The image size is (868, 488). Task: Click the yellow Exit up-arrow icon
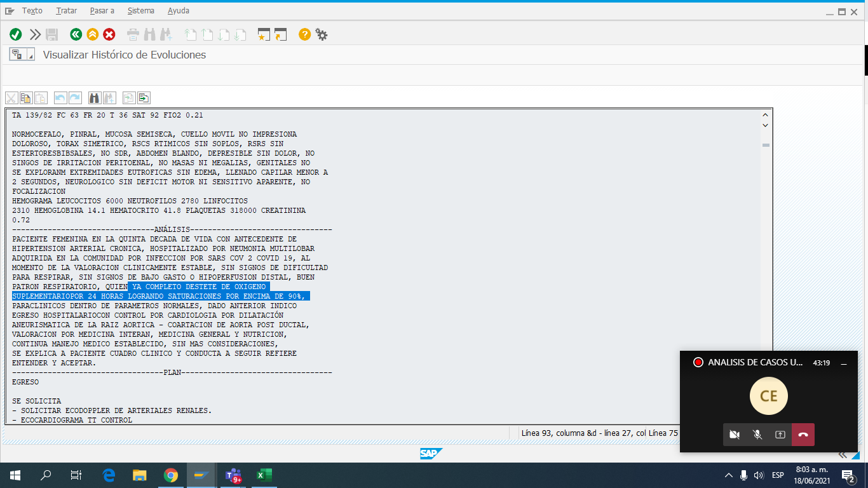(x=93, y=34)
